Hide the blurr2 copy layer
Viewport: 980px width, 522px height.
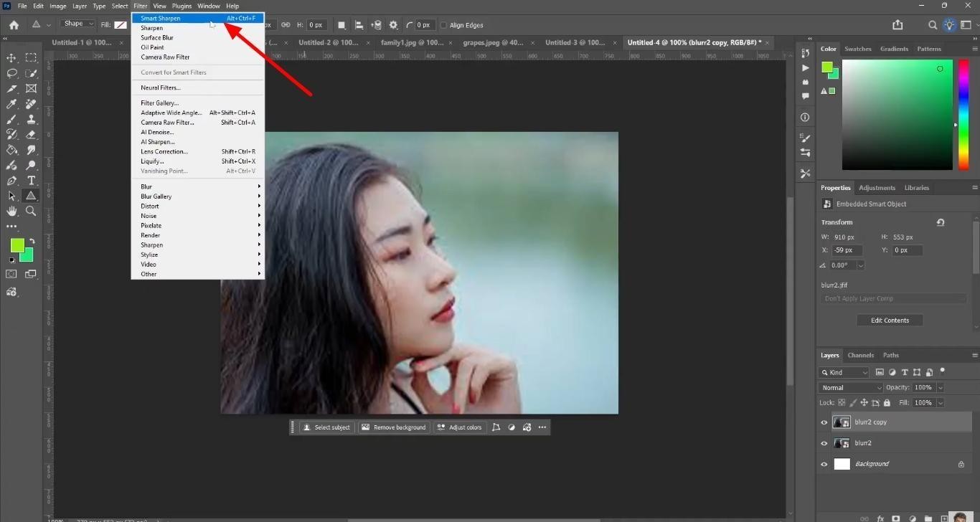[824, 422]
